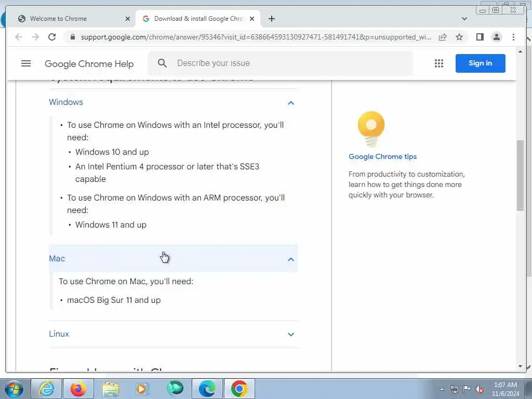Viewport: 532px width, 399px height.
Task: Click the 'Windows 10 and up' text
Action: point(112,152)
